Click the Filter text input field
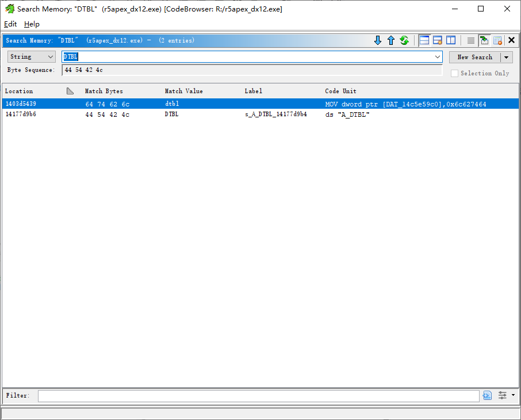Image resolution: width=521 pixels, height=420 pixels. tap(258, 396)
